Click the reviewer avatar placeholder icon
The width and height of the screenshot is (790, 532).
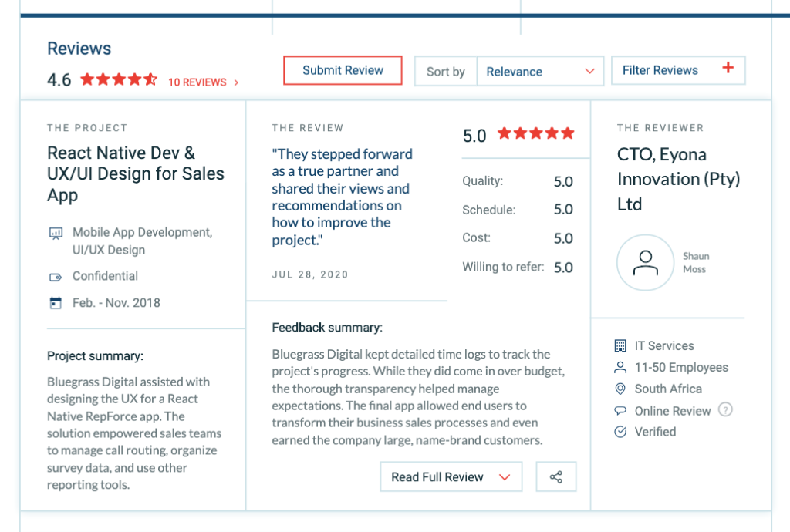point(646,262)
